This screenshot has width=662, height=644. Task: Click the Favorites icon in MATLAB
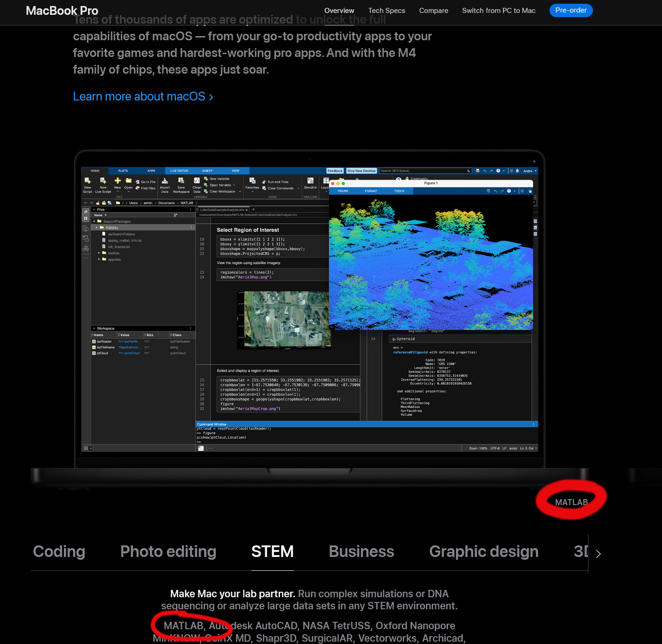tap(252, 181)
